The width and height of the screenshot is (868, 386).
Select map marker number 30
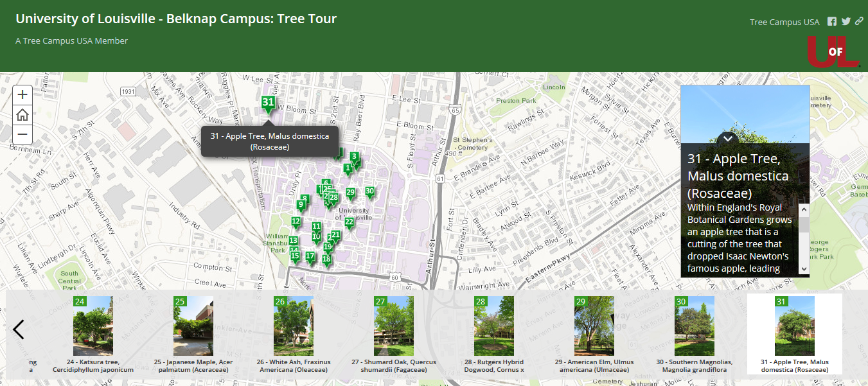[x=369, y=191]
